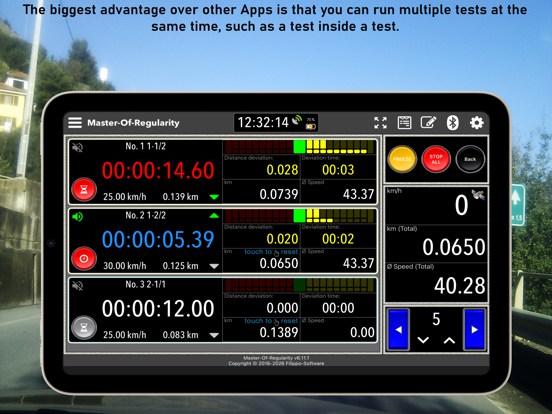Expand test No. 1 with green down arrow
This screenshot has height=414, width=552.
click(214, 197)
